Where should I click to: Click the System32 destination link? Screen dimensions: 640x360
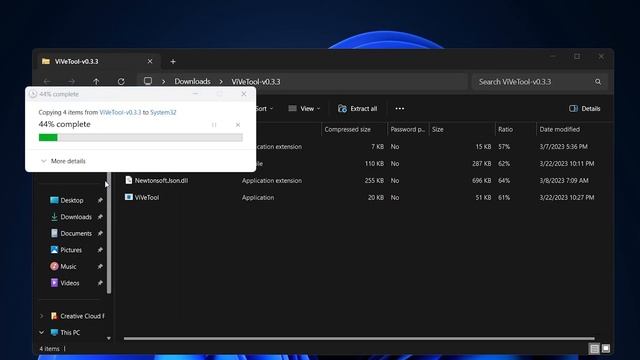163,112
